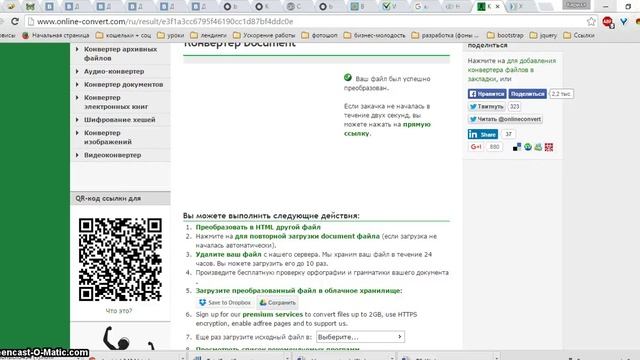Screen dimensions: 640x360
Task: Switch to the checkmark-icon browser tab
Action: click(389, 6)
